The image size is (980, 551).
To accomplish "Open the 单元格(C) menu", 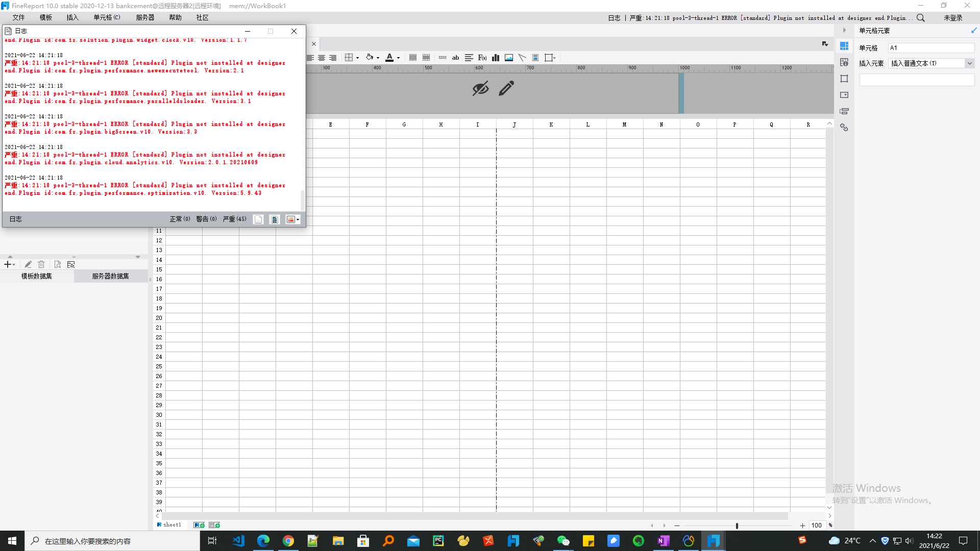I will coord(107,18).
